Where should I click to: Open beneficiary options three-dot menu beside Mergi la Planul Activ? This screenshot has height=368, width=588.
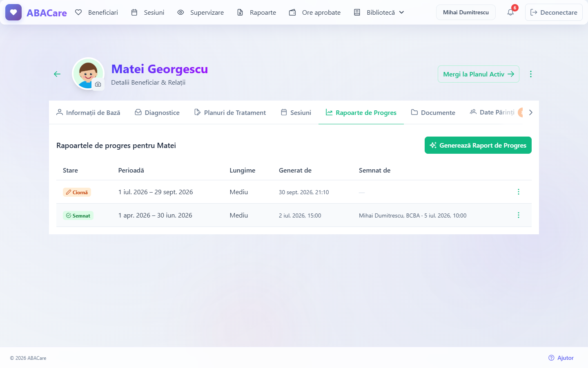click(x=531, y=74)
